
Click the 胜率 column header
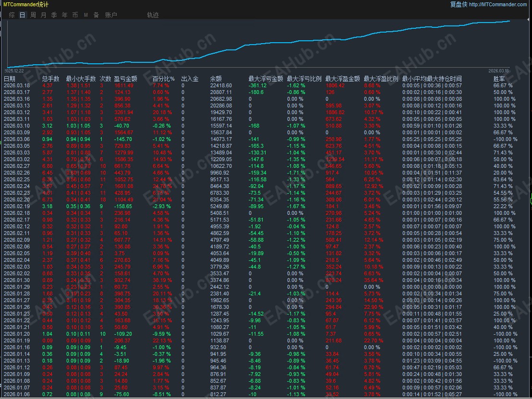click(499, 79)
